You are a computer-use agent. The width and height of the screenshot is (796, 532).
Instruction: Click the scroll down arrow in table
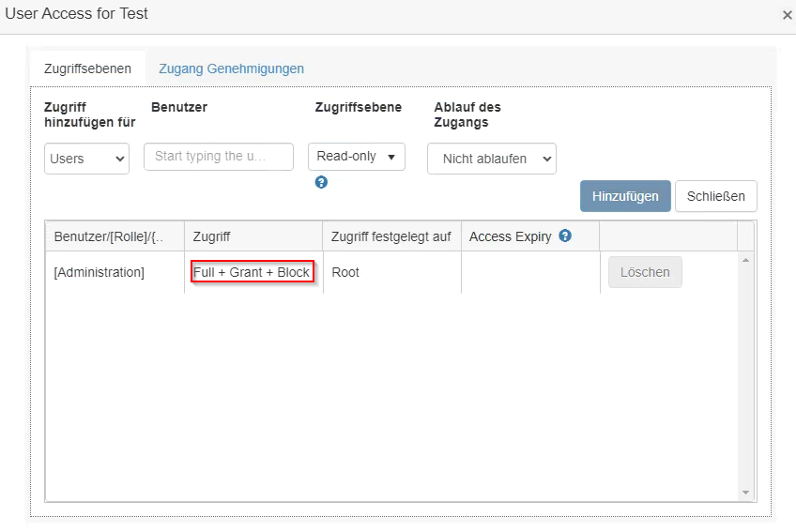(746, 493)
